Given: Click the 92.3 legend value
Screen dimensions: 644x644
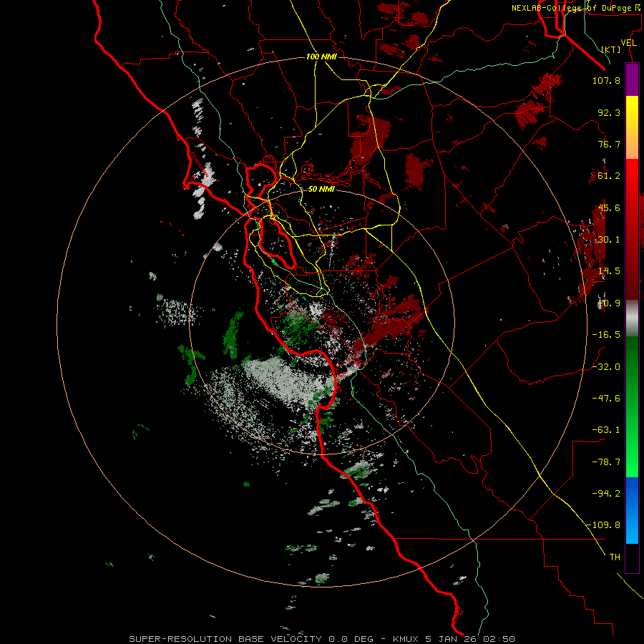Looking at the screenshot, I should pyautogui.click(x=609, y=112).
